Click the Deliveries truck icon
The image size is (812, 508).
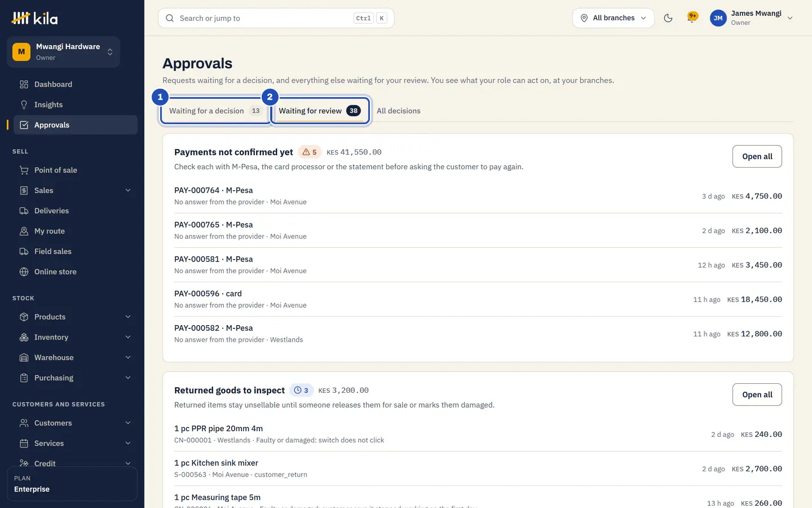[24, 211]
